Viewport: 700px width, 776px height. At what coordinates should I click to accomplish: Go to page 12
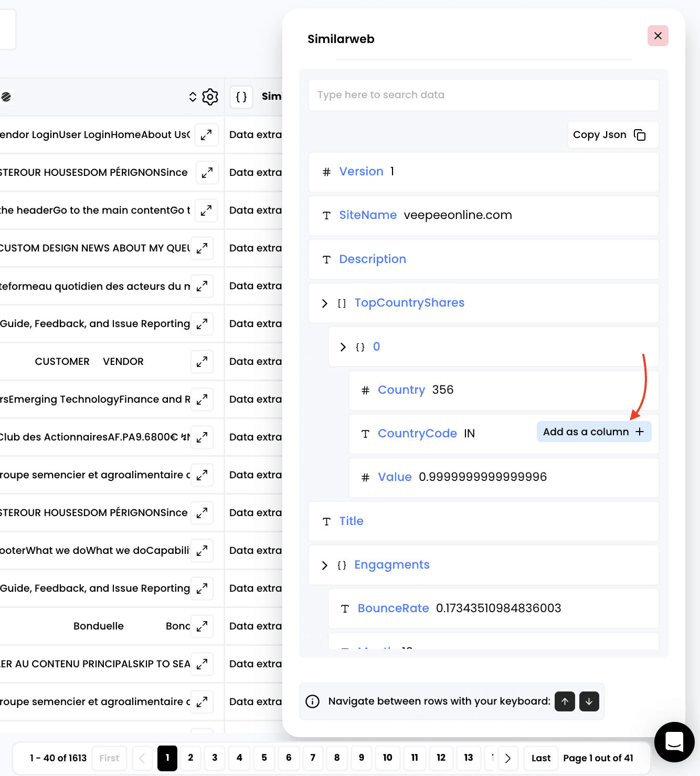tap(441, 758)
